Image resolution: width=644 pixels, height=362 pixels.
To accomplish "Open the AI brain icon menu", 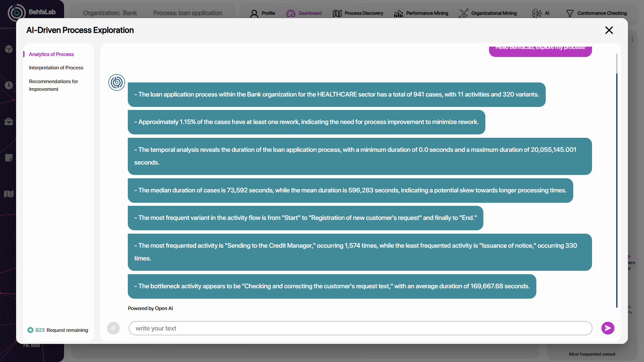I will 537,13.
